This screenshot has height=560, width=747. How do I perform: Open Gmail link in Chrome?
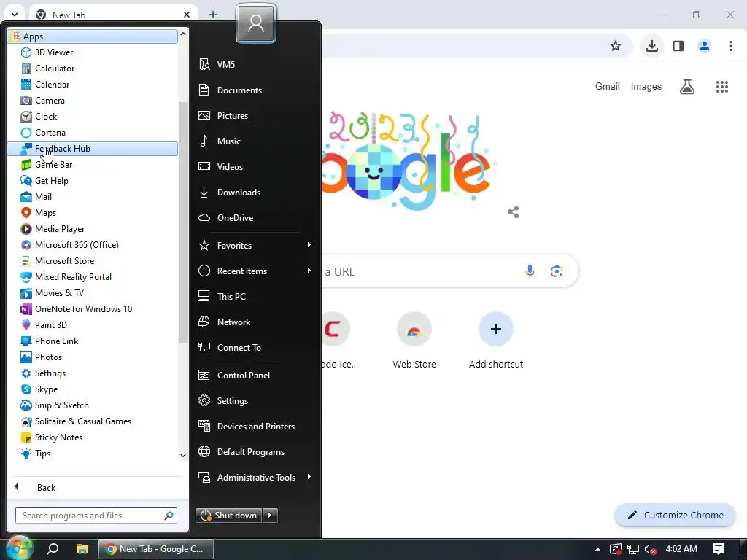pos(608,86)
